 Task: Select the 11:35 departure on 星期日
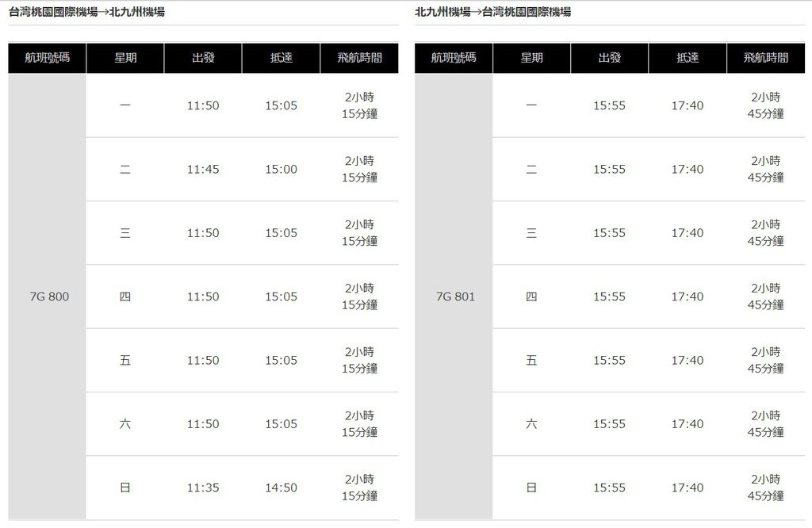coord(203,488)
